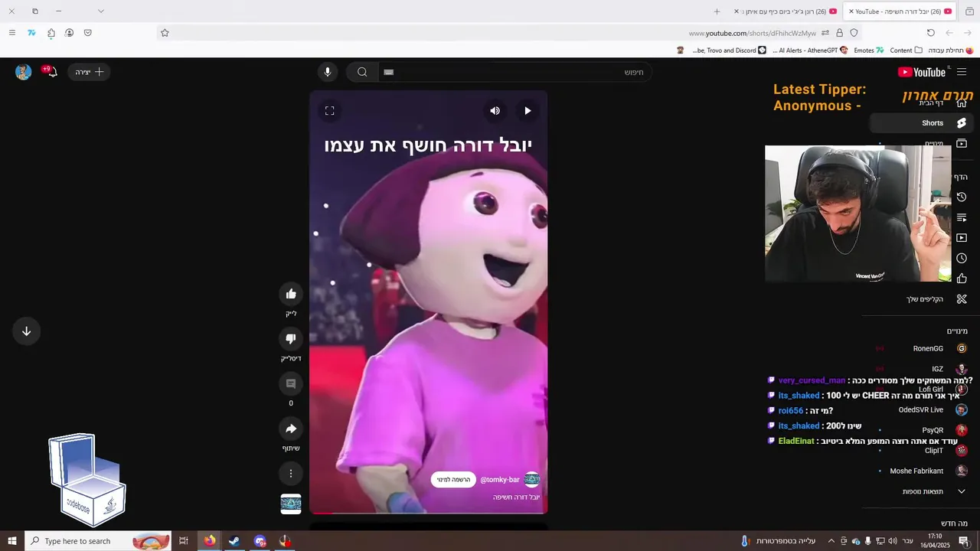Toggle YouTube sidebar guide hamburger

(962, 72)
